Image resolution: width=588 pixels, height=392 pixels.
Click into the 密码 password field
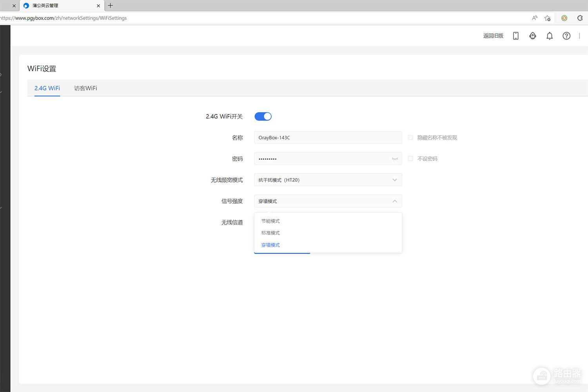point(328,159)
